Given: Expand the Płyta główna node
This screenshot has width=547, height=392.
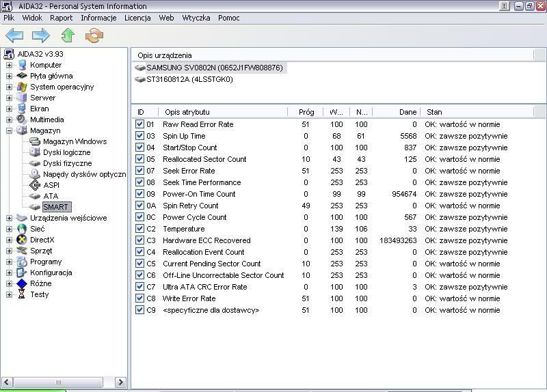Looking at the screenshot, I should (x=9, y=76).
